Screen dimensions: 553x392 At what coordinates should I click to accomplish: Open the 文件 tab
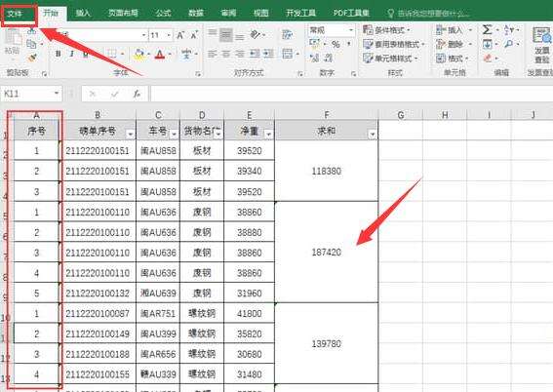point(16,14)
